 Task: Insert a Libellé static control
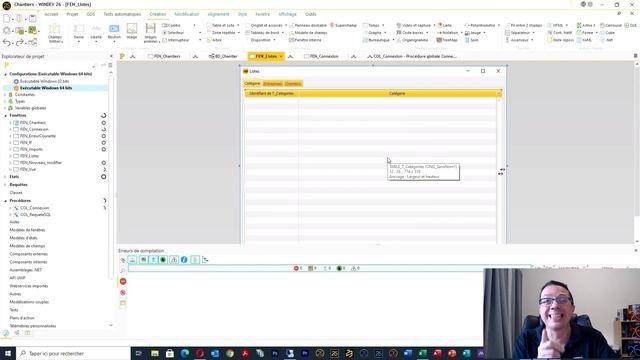96,32
